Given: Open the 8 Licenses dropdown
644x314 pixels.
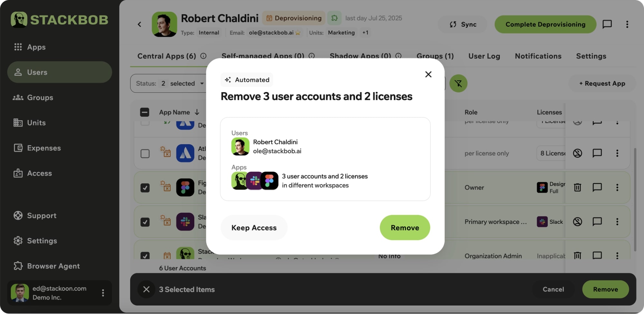Looking at the screenshot, I should click(x=551, y=153).
